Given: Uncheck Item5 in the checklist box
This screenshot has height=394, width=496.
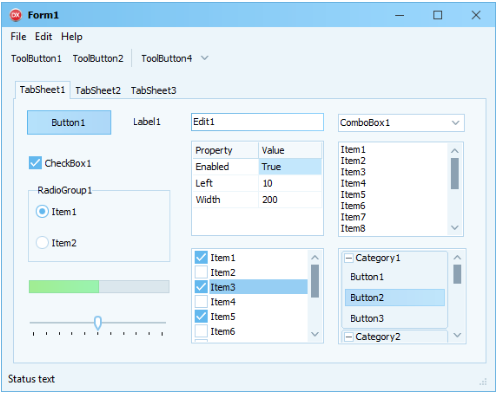Looking at the screenshot, I should coord(201,316).
